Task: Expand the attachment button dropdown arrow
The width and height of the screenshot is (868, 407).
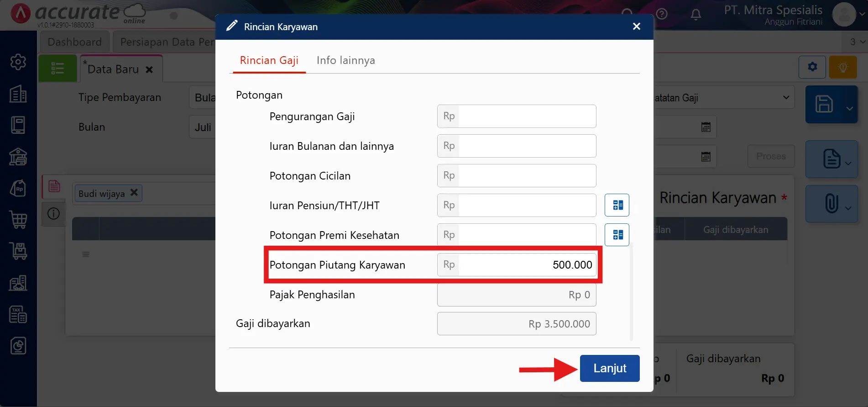Action: point(848,208)
